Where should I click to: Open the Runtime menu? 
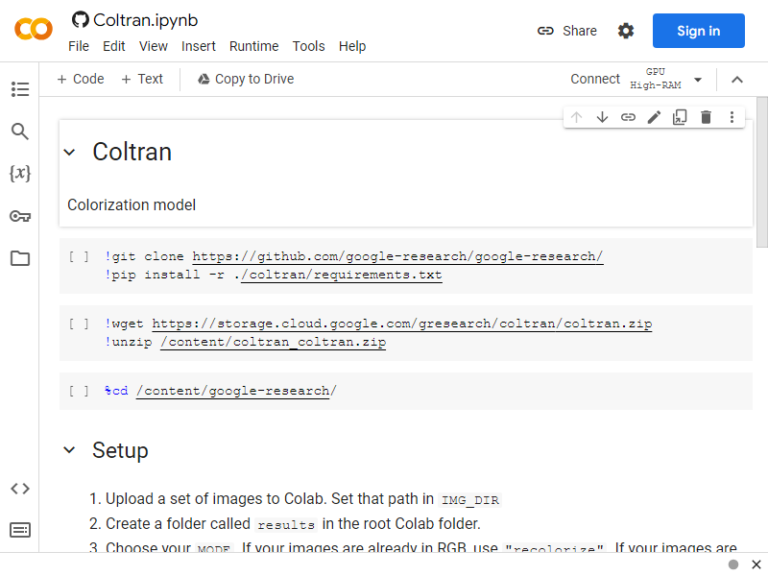(254, 46)
